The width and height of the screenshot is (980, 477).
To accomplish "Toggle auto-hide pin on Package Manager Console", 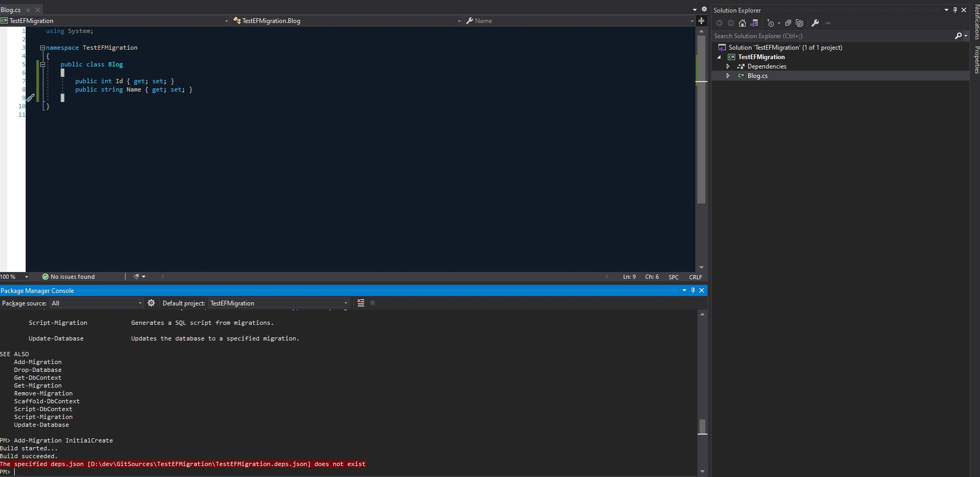I will coord(693,290).
